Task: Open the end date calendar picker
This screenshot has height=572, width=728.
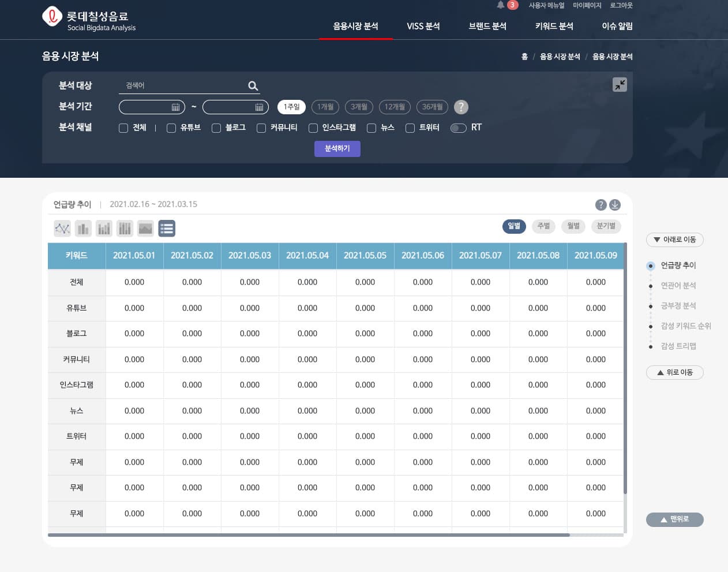Action: (x=259, y=107)
